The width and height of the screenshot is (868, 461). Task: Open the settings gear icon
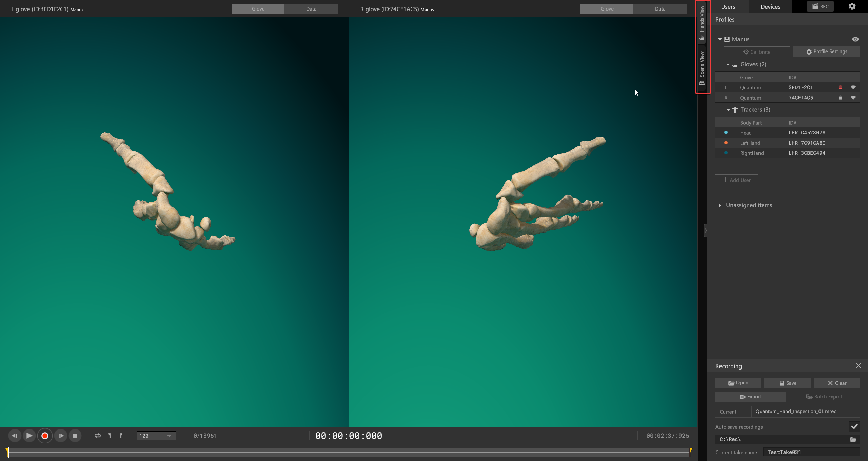coord(852,6)
